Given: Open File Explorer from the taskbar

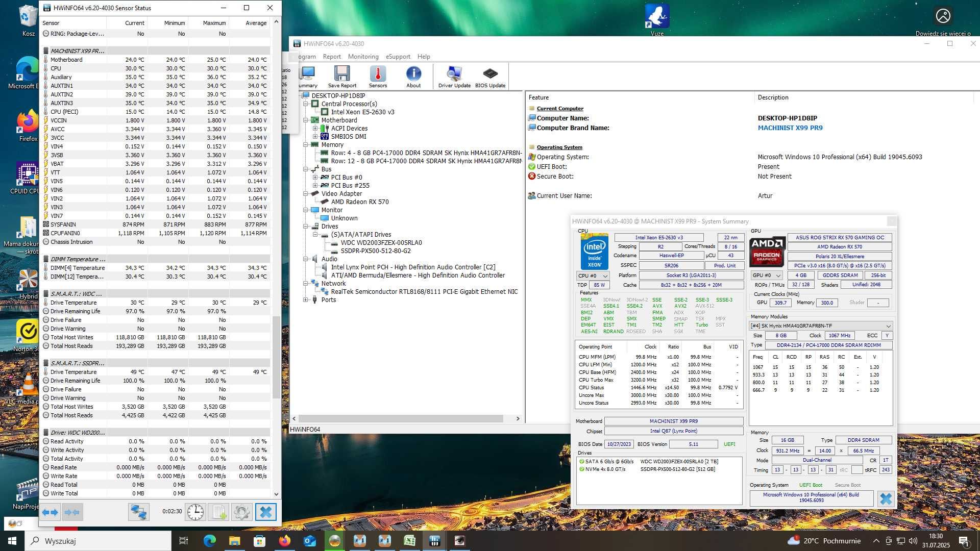Looking at the screenshot, I should tap(234, 541).
